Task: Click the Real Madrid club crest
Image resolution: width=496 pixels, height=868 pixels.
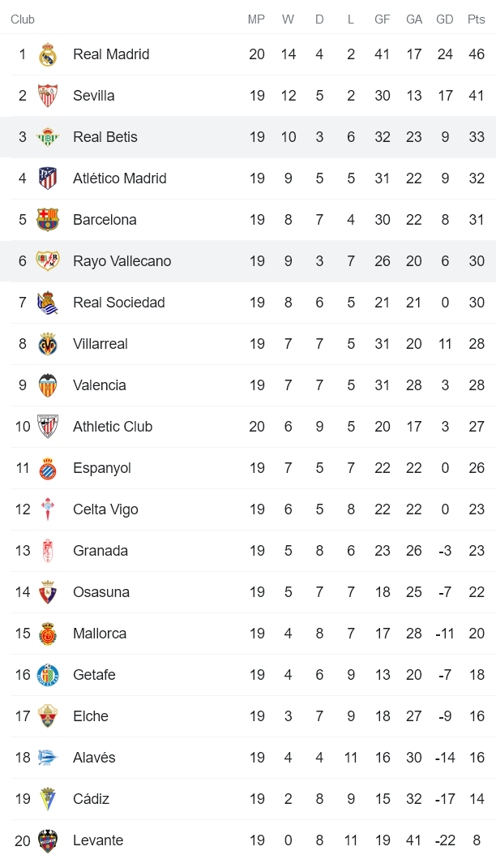Action: point(48,54)
